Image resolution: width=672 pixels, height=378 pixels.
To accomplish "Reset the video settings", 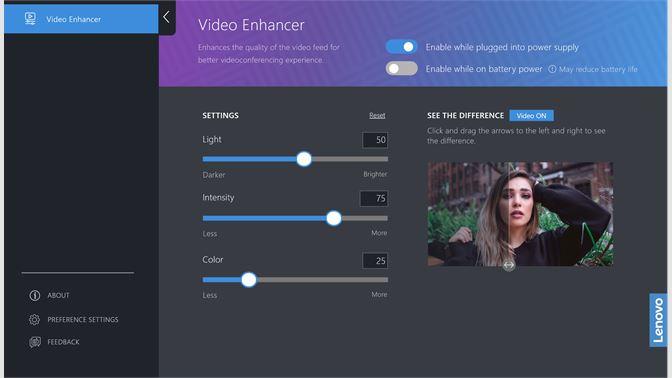I will coord(377,115).
